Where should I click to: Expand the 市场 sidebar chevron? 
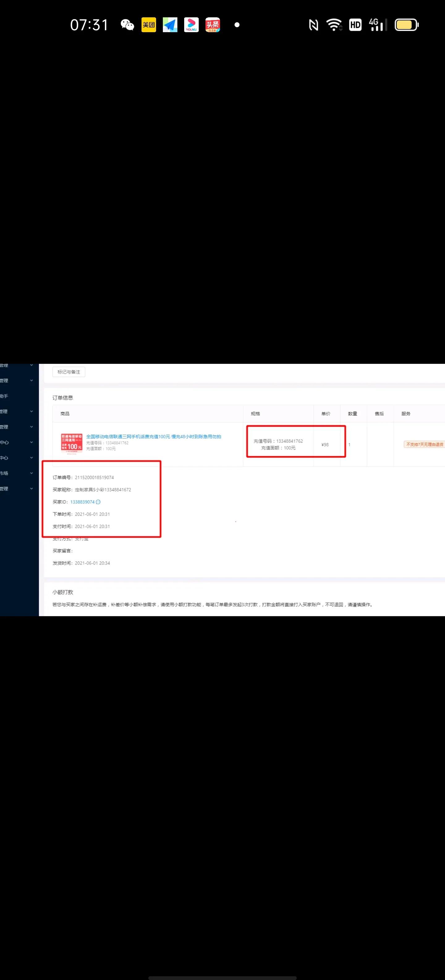click(x=32, y=473)
